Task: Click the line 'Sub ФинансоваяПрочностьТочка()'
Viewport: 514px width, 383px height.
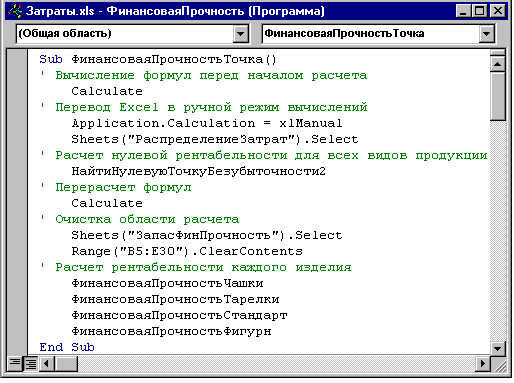Action: pyautogui.click(x=158, y=59)
